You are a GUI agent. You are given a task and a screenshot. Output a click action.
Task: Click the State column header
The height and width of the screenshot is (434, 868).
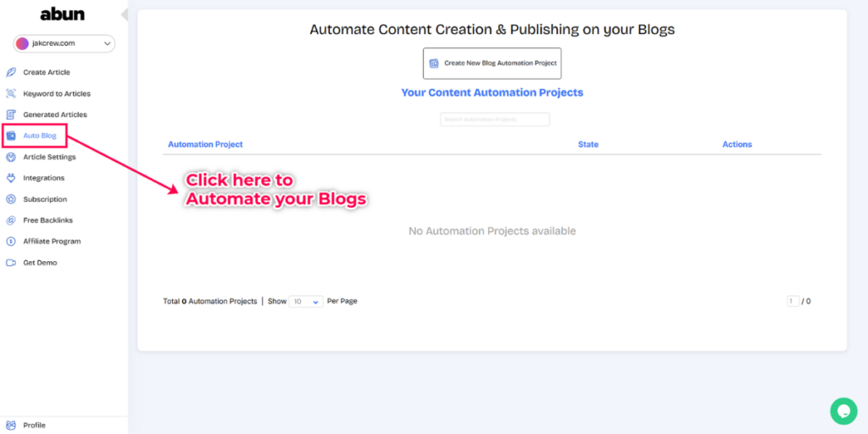pyautogui.click(x=588, y=144)
